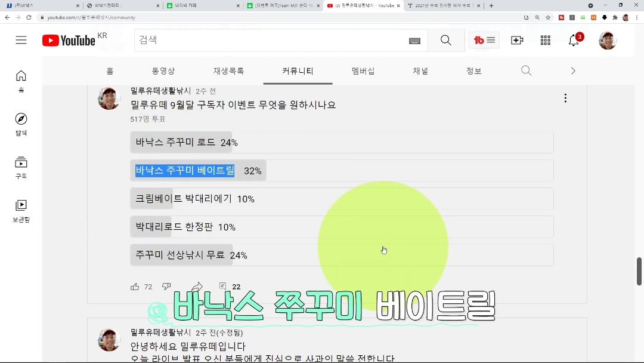
Task: Open the on-screen keyboard in search box
Action: 414,40
